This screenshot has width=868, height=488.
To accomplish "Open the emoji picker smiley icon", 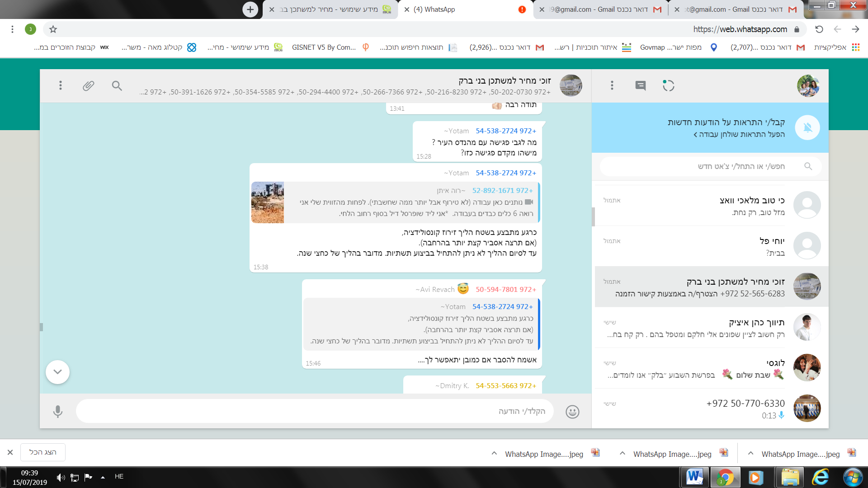I will click(572, 412).
